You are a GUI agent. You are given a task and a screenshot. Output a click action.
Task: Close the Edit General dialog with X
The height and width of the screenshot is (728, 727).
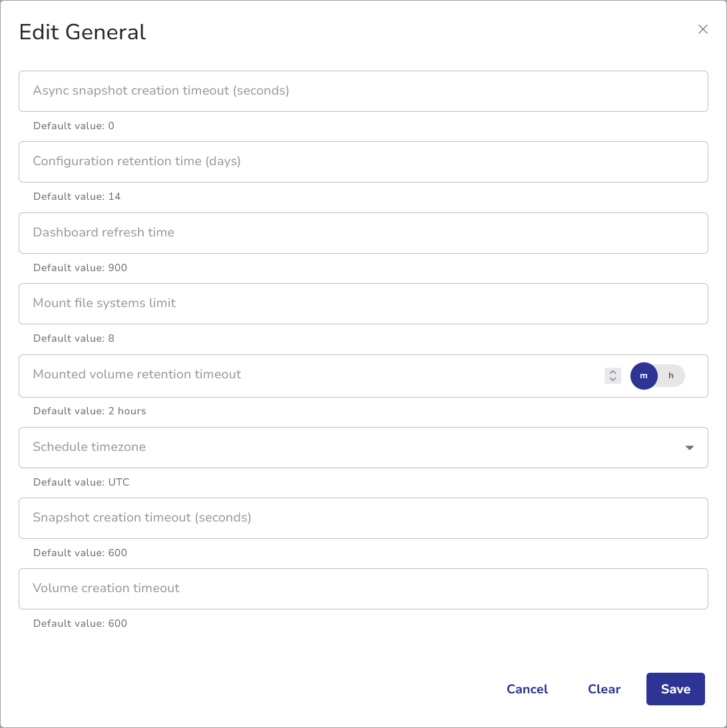[702, 29]
